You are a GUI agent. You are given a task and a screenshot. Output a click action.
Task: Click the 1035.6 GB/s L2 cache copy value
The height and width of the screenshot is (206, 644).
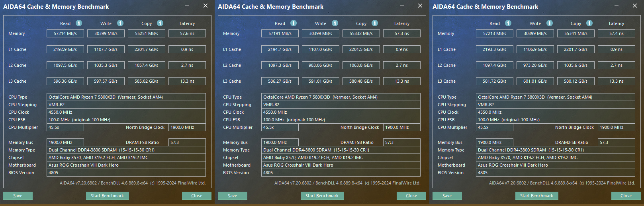(x=576, y=65)
